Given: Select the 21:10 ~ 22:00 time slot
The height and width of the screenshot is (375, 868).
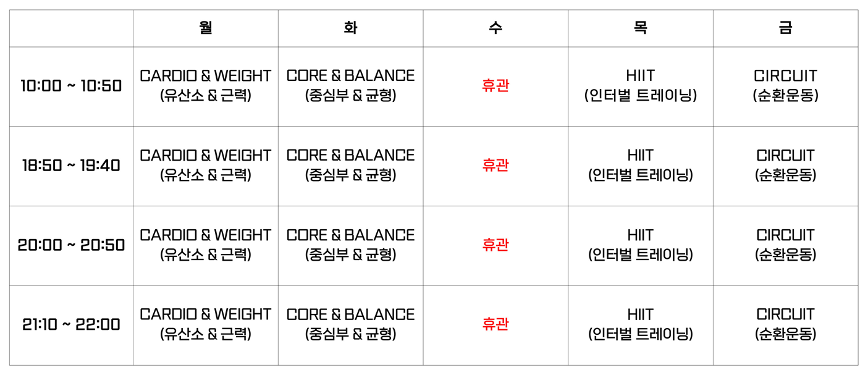Looking at the screenshot, I should [x=71, y=325].
